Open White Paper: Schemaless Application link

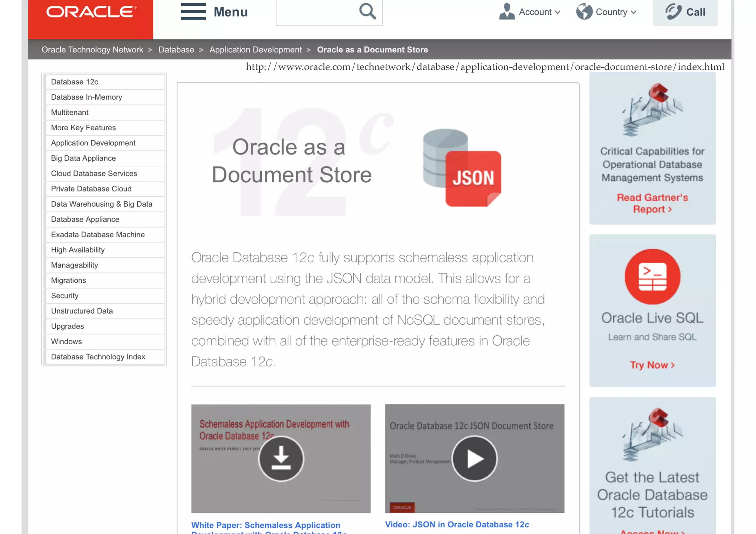pos(269,528)
